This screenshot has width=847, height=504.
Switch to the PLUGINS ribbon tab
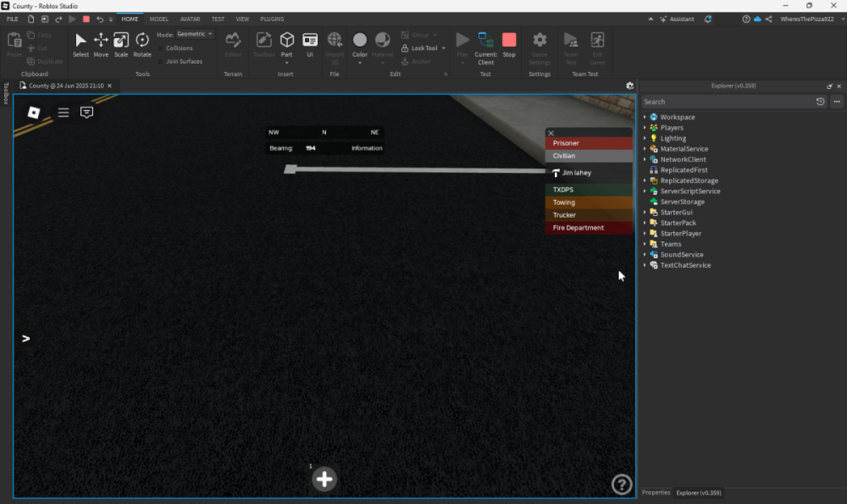click(272, 19)
